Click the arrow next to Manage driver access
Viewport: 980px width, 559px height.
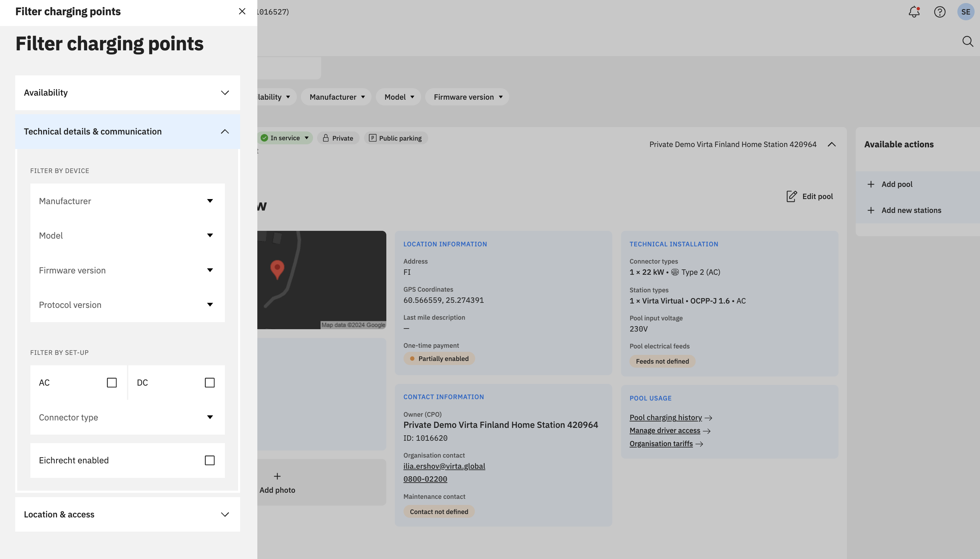click(707, 431)
